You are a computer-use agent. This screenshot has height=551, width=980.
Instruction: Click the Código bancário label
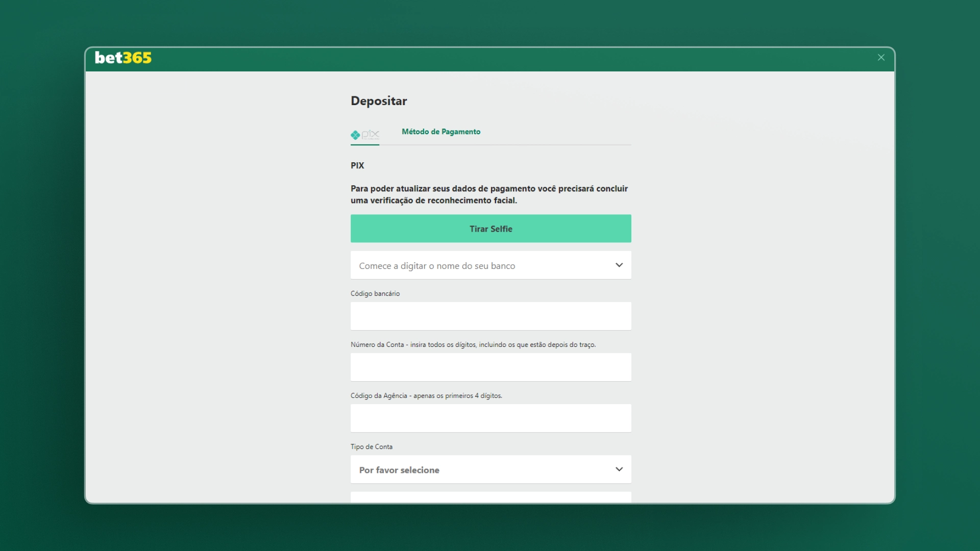click(375, 293)
